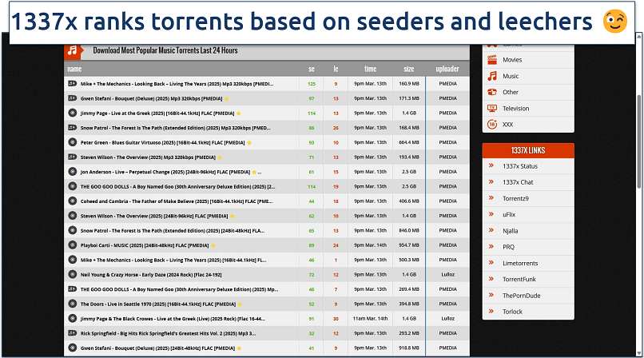The width and height of the screenshot is (644, 358).
Task: Open the PRQ link
Action: [508, 247]
